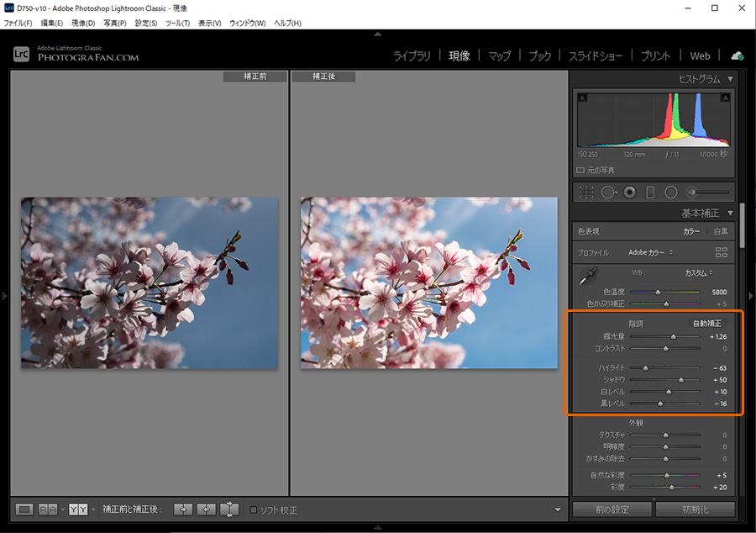Click the Lrc identity plate logo

[x=21, y=54]
